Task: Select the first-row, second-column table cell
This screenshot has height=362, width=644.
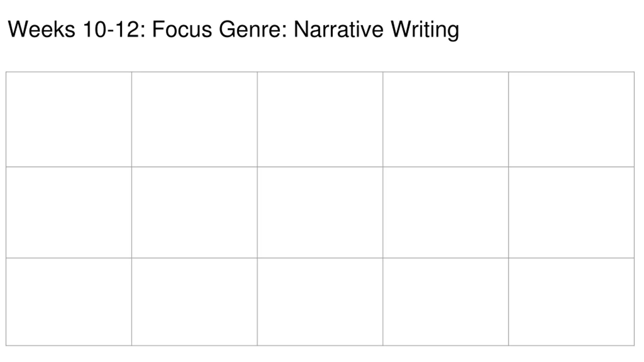Action: (x=194, y=119)
